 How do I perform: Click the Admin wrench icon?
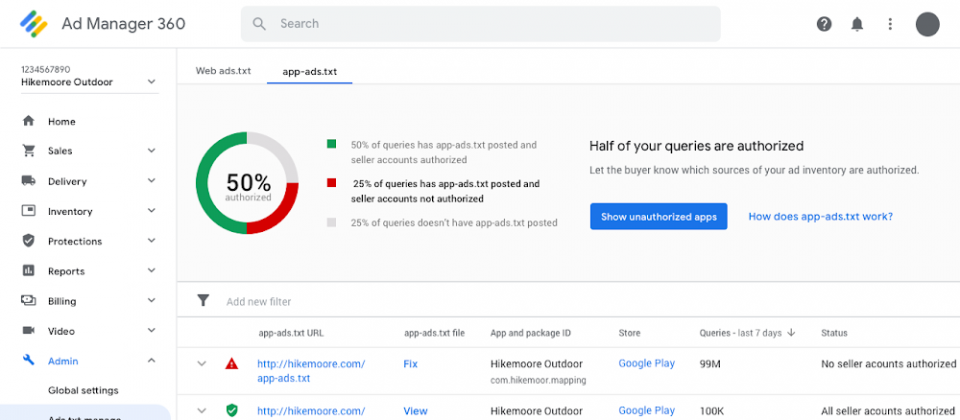[x=28, y=361]
